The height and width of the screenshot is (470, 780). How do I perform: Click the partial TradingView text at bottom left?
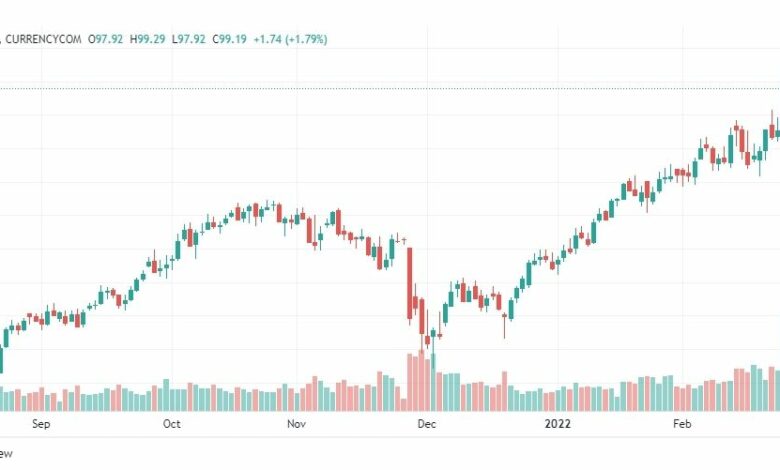(5, 454)
